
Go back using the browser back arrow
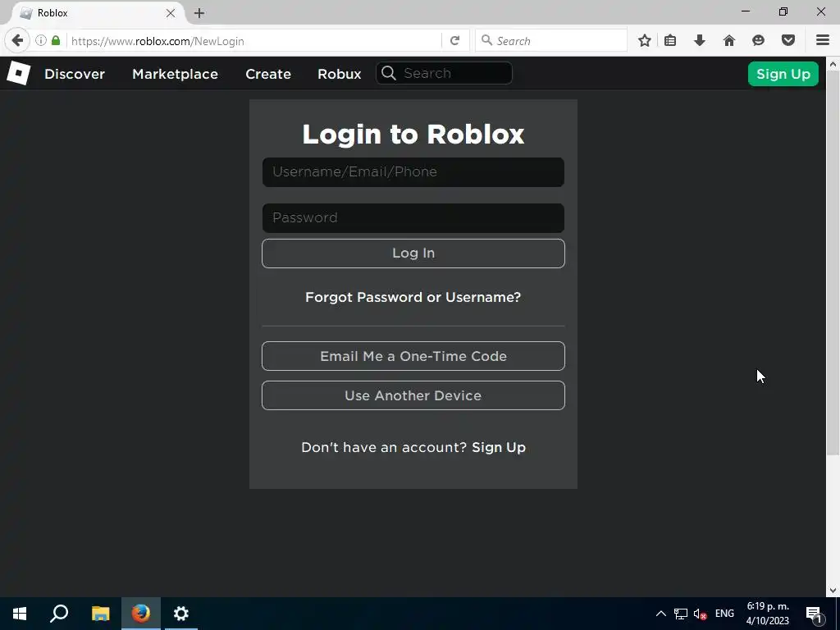(17, 41)
